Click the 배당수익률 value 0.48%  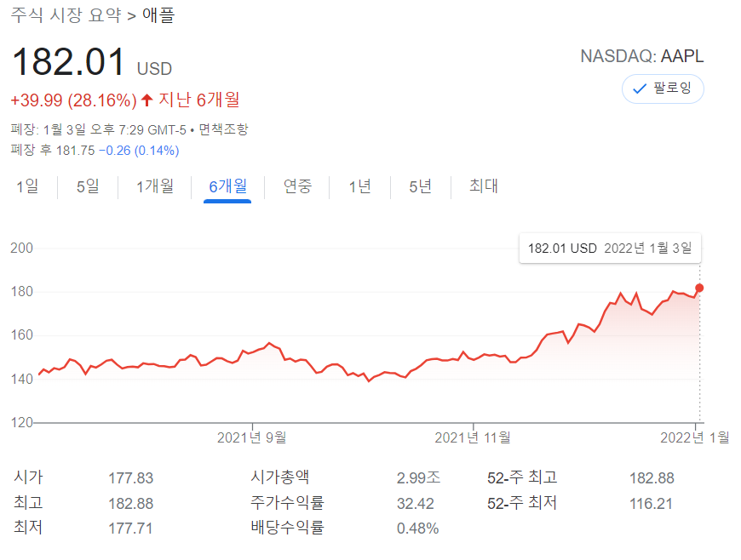[x=417, y=529]
